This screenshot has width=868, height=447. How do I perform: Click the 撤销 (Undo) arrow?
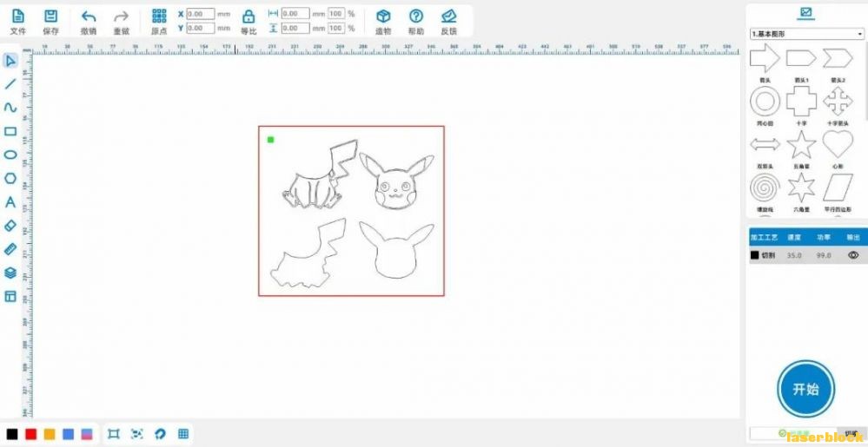click(89, 16)
